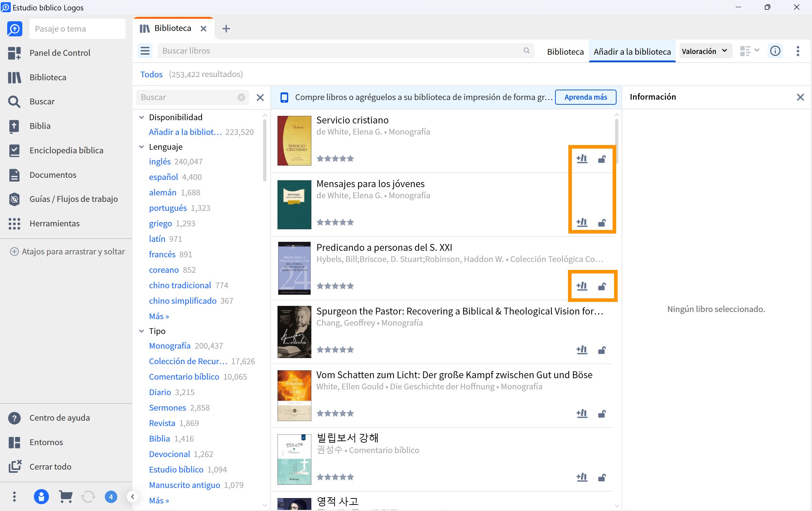The width and height of the screenshot is (812, 511).
Task: Click the Pasaje o tema field
Action: (78, 29)
